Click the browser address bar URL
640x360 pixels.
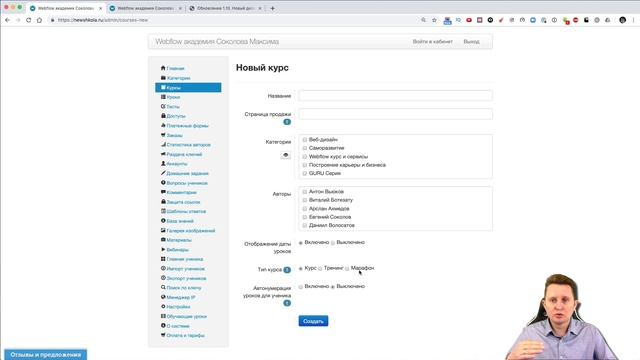[x=102, y=20]
